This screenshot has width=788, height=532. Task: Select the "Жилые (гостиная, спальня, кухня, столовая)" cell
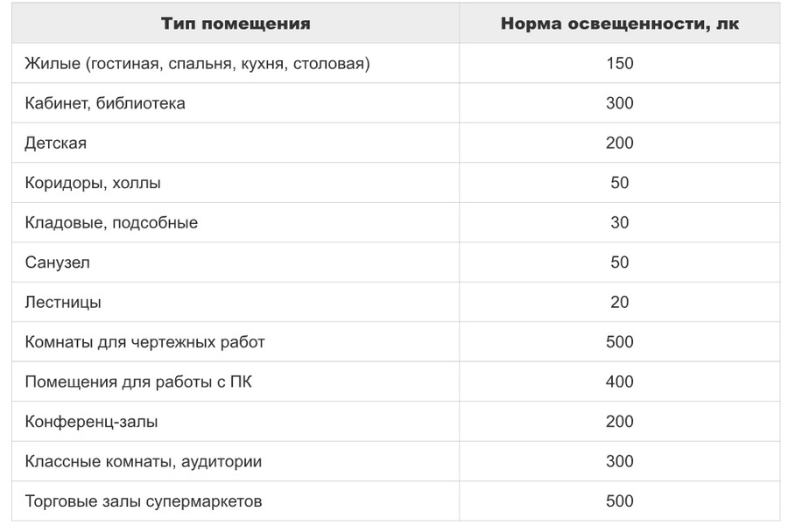[197, 64]
